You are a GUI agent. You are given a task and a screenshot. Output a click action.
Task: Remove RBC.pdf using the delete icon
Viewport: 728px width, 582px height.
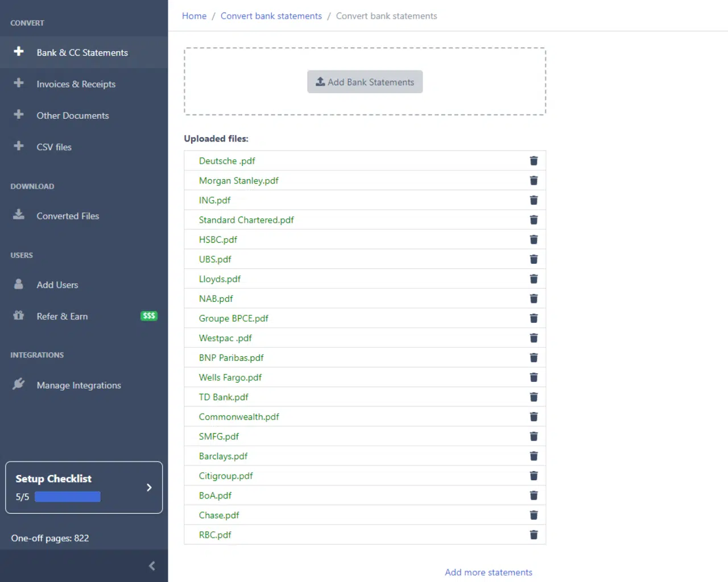(533, 534)
